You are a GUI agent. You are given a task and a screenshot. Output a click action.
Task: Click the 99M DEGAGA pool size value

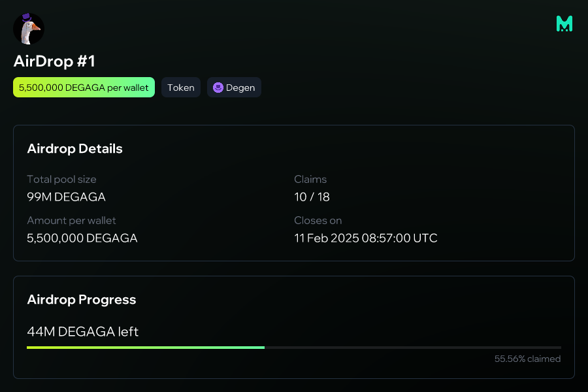[x=67, y=197]
